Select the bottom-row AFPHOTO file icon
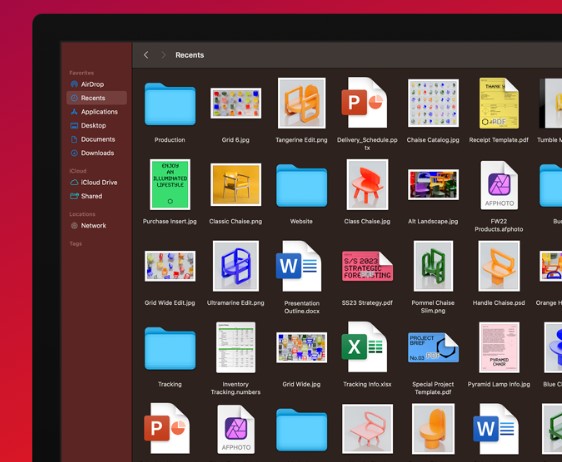 point(235,429)
